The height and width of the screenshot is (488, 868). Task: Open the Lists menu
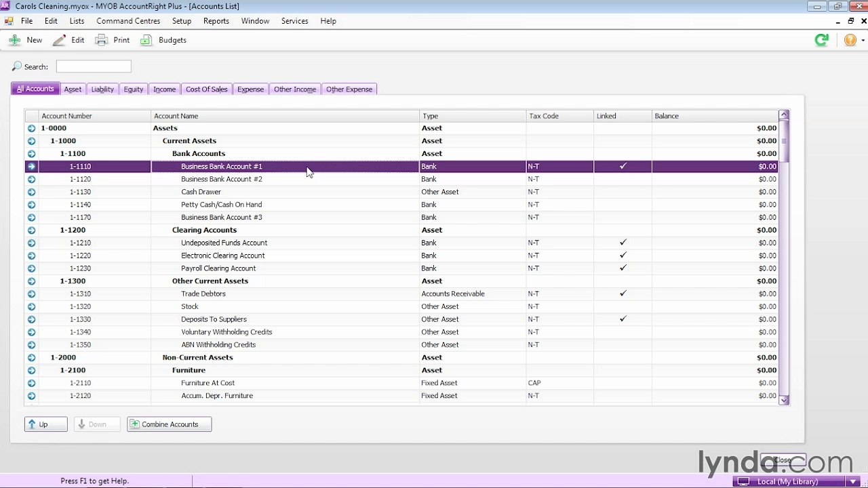click(77, 21)
